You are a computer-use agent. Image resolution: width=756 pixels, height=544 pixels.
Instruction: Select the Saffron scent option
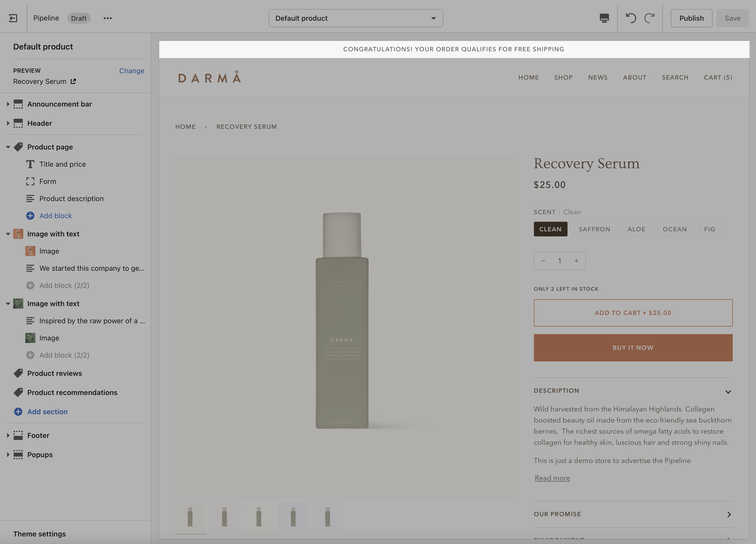tap(594, 229)
